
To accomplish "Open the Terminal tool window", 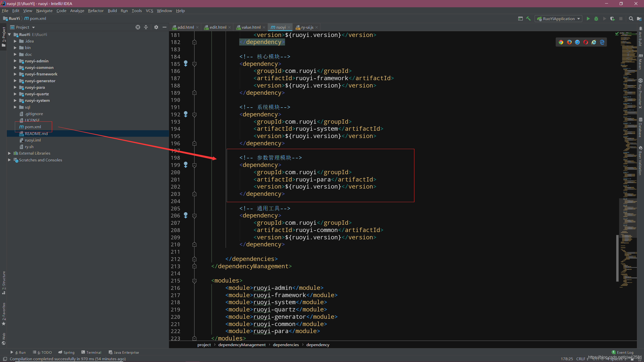I will pos(91,352).
